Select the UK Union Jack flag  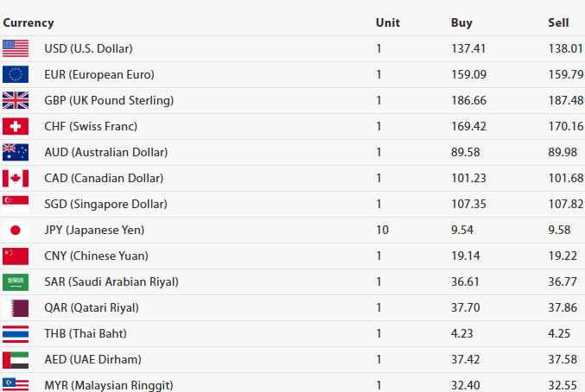coord(16,100)
